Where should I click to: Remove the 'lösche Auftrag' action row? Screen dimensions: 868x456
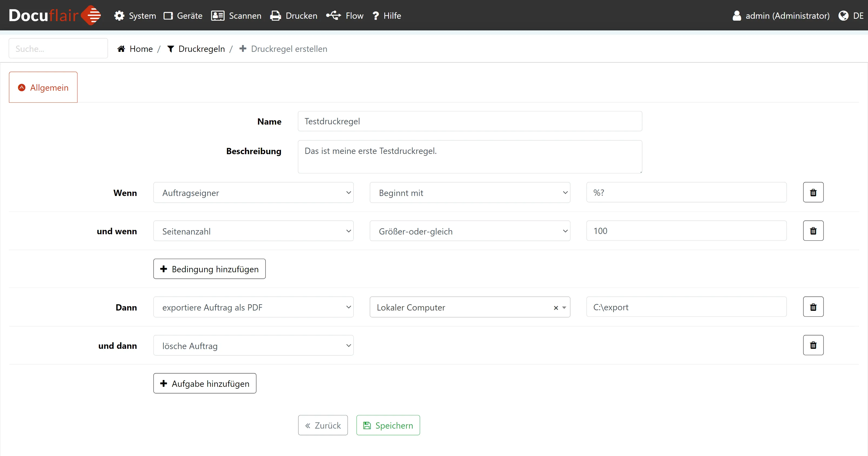(813, 345)
